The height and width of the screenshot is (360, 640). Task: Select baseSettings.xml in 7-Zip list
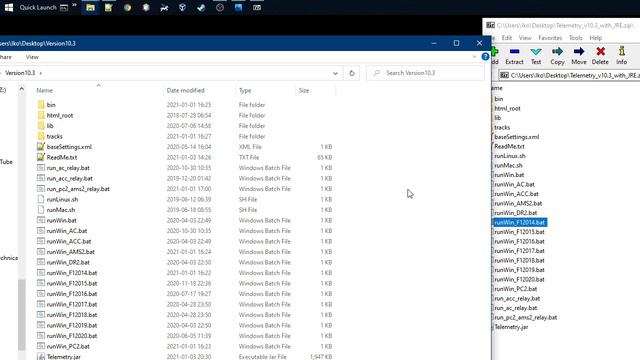(x=516, y=137)
